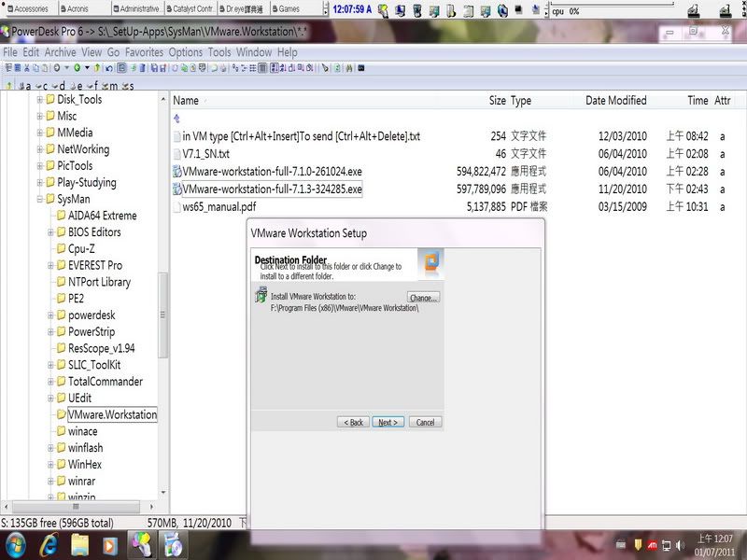The width and height of the screenshot is (747, 560).
Task: Open Windows Media Player from taskbar
Action: (x=110, y=543)
